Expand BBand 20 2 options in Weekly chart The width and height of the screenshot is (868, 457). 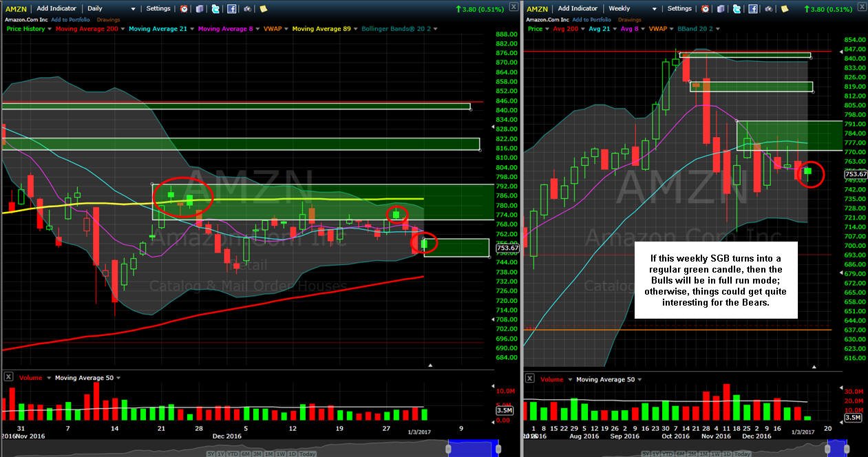pos(718,29)
